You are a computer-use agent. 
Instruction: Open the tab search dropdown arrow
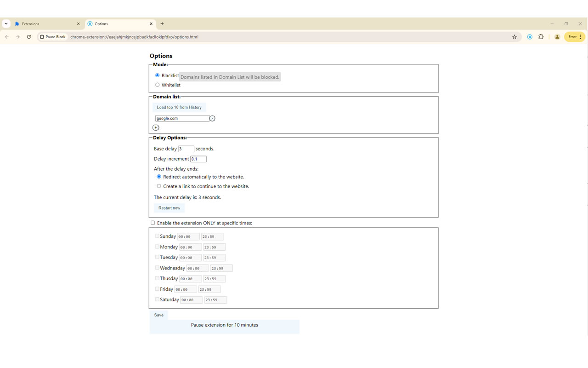point(6,24)
